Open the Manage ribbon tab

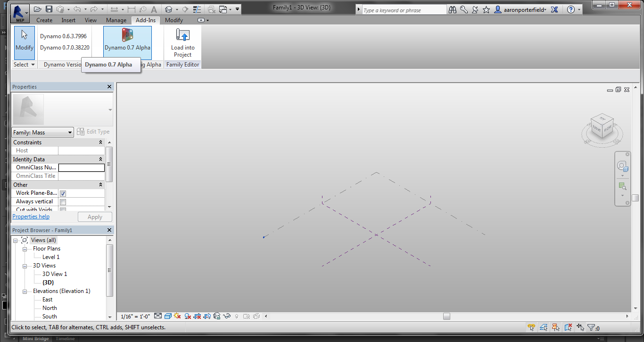tap(116, 20)
